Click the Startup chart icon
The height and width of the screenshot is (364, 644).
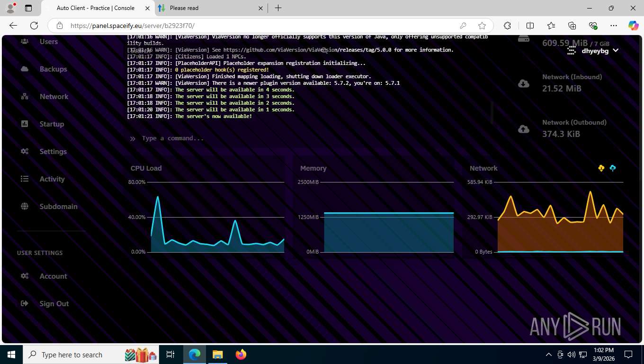(x=25, y=124)
